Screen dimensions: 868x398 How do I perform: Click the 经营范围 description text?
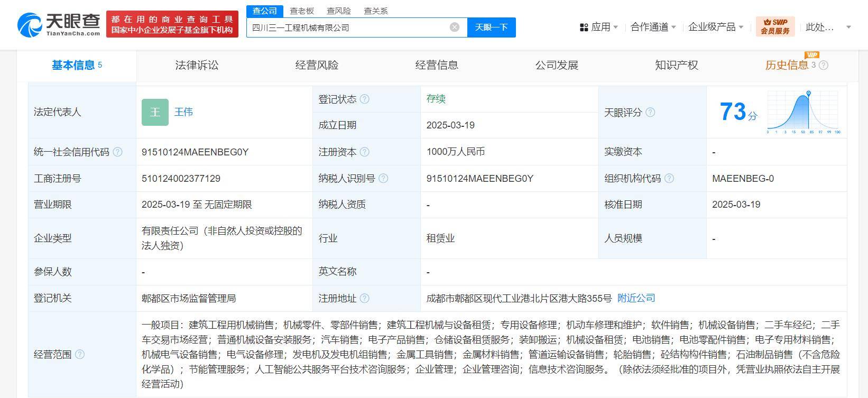[x=491, y=354]
